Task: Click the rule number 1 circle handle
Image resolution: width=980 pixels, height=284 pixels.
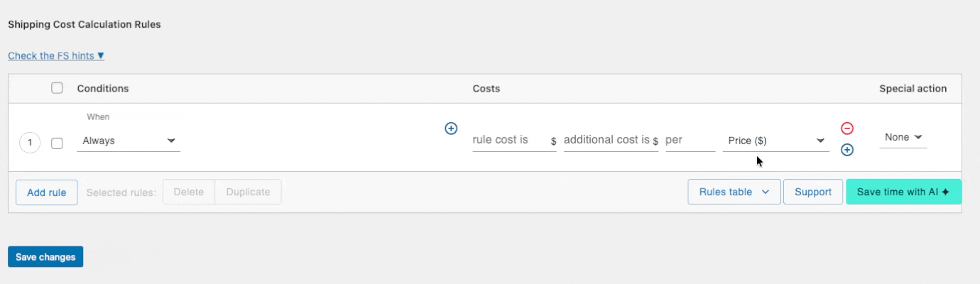Action: (30, 143)
